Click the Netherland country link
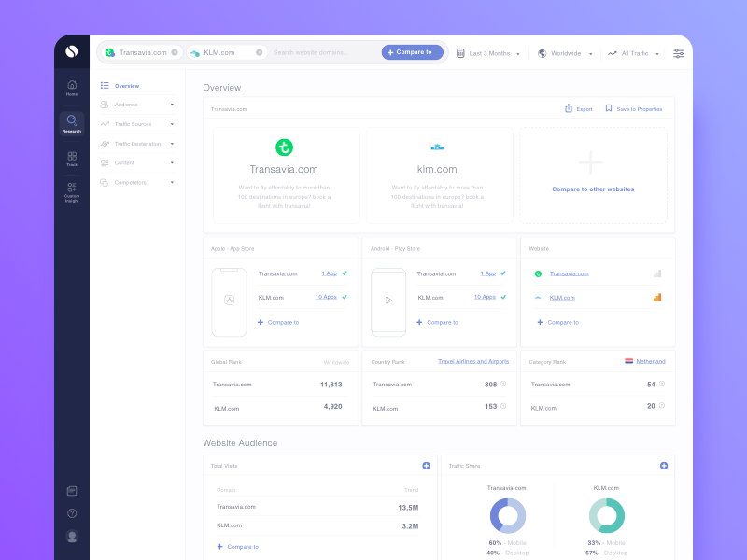747x560 pixels. pos(651,361)
